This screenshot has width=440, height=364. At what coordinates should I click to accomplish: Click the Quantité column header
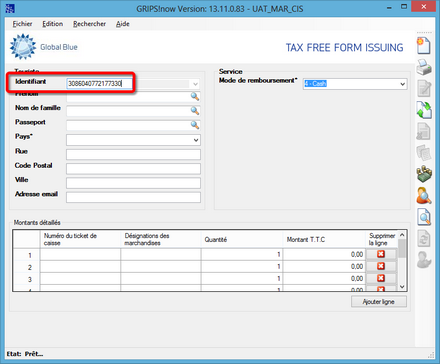pos(242,239)
